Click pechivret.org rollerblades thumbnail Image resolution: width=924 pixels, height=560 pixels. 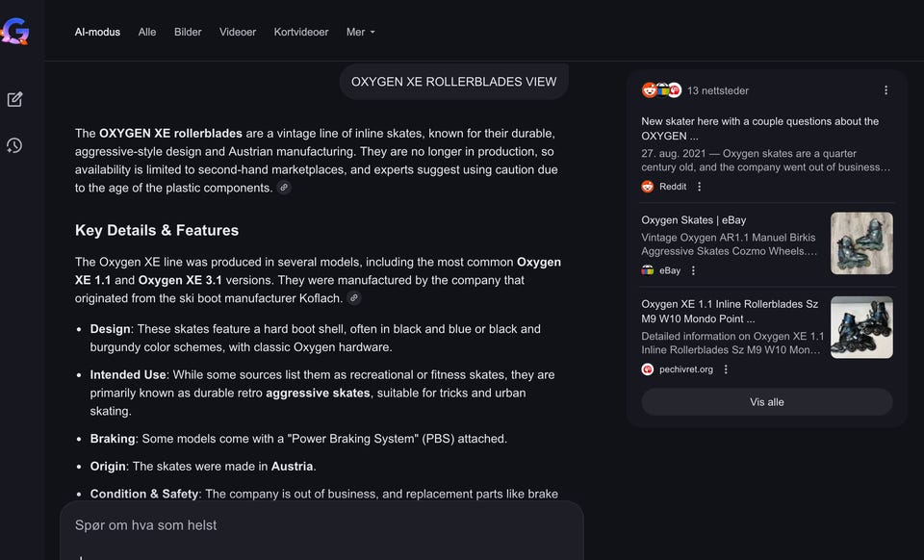point(861,327)
